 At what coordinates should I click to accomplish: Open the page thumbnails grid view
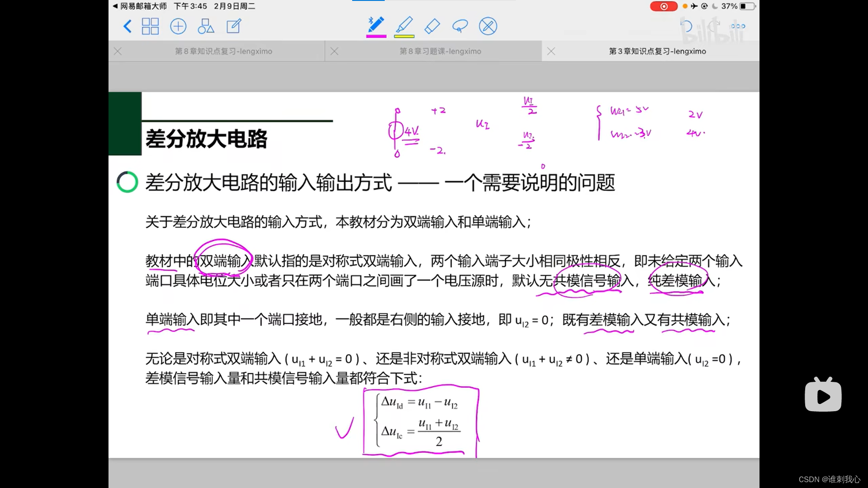150,26
